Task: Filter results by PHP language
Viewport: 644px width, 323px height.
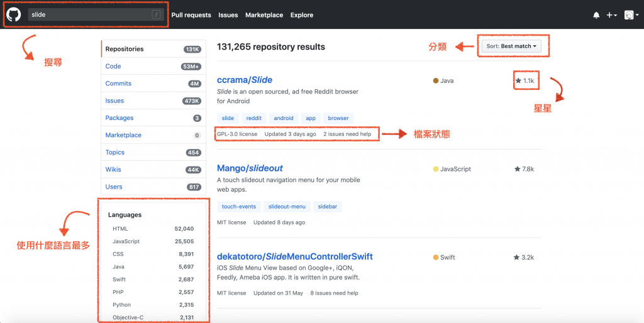Action: (x=153, y=292)
